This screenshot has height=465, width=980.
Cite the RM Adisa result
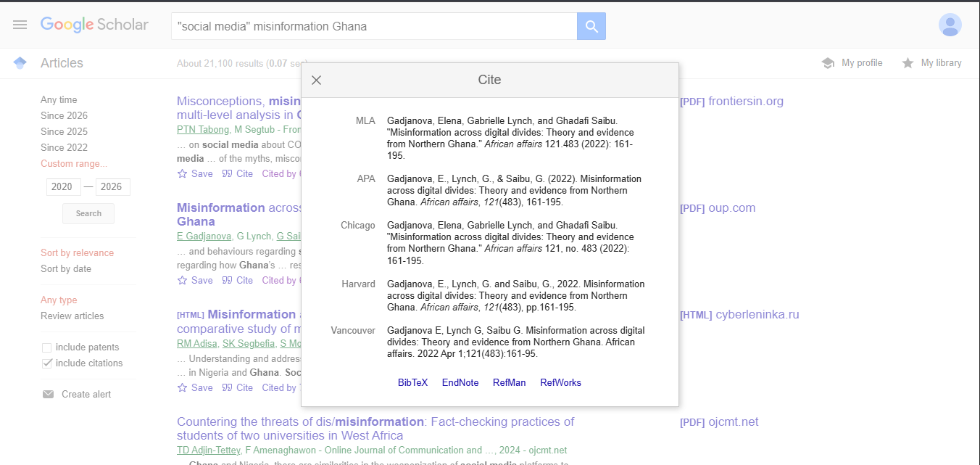coord(238,388)
